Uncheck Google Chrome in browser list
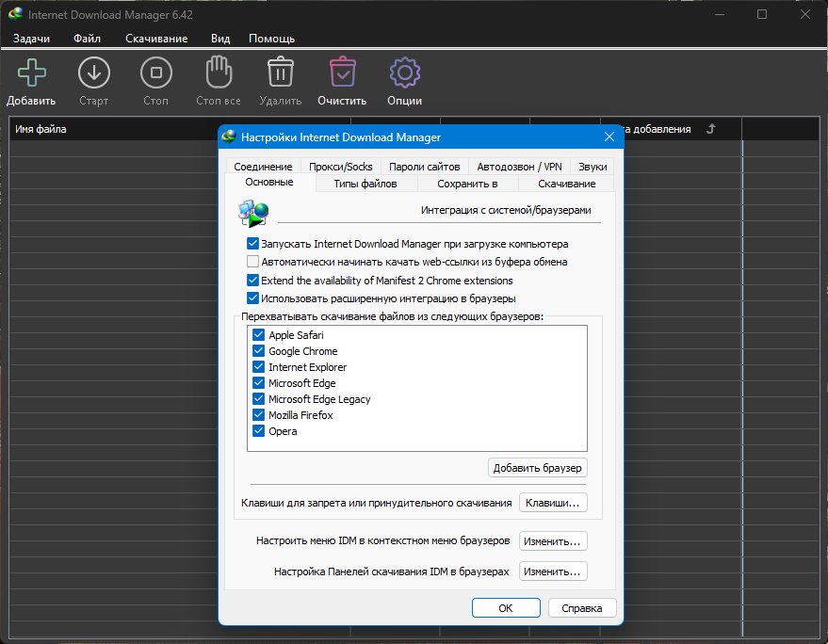The width and height of the screenshot is (828, 644). click(x=258, y=351)
